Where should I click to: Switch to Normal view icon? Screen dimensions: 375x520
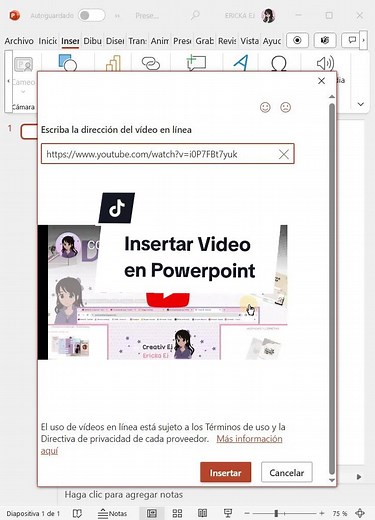click(x=152, y=513)
